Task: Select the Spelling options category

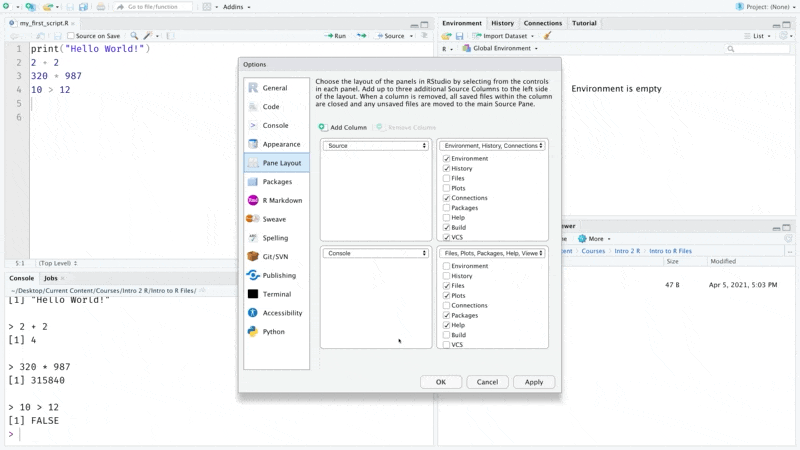Action: pos(276,238)
